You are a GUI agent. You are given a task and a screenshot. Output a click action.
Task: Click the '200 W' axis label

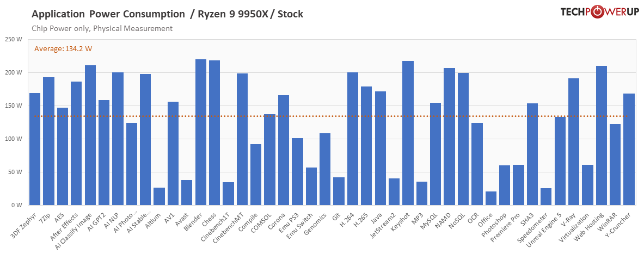point(15,73)
